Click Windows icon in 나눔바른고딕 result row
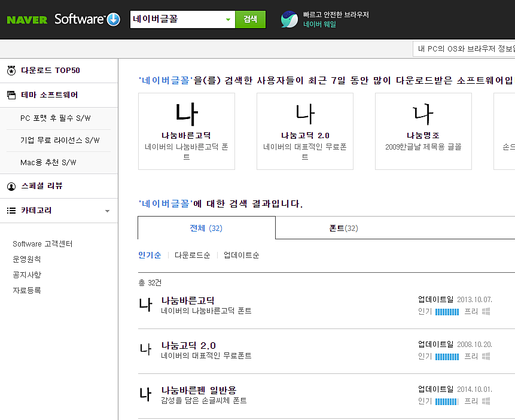This screenshot has height=420, width=515. pos(486,311)
